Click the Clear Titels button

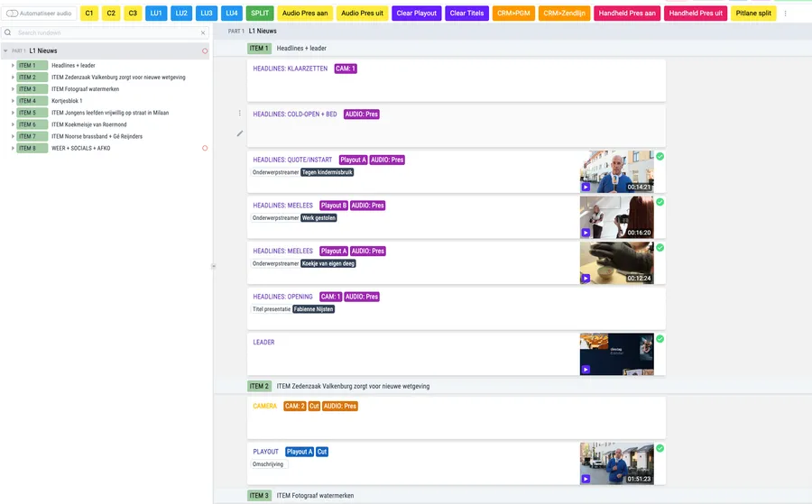coord(466,14)
